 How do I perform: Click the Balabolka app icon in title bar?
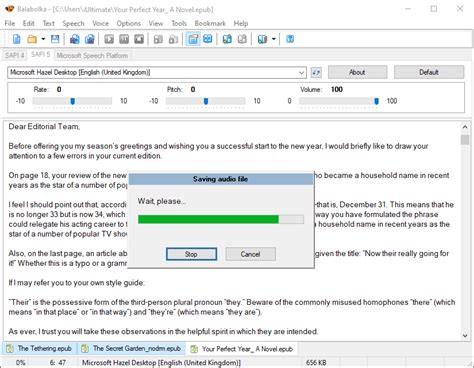coord(9,9)
